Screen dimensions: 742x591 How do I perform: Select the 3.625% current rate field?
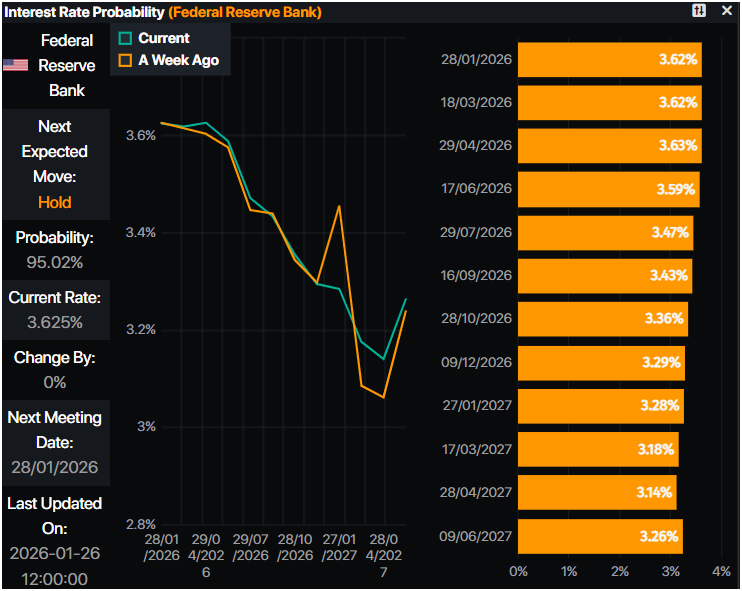[x=55, y=322]
